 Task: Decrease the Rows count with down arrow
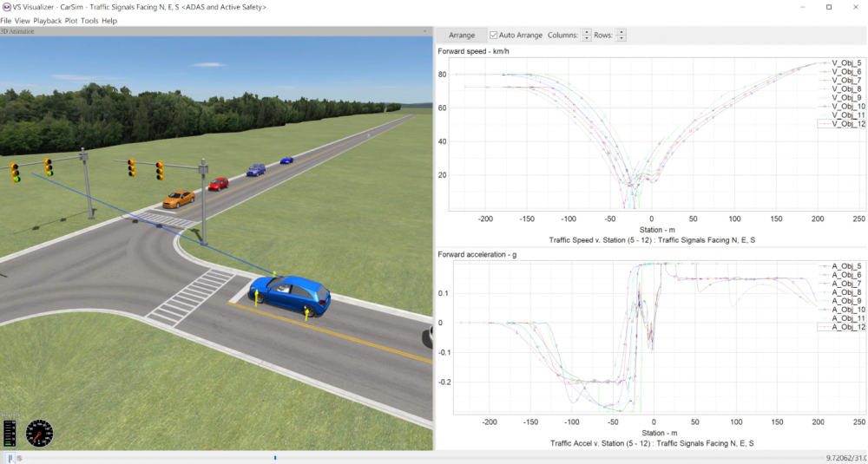point(621,39)
